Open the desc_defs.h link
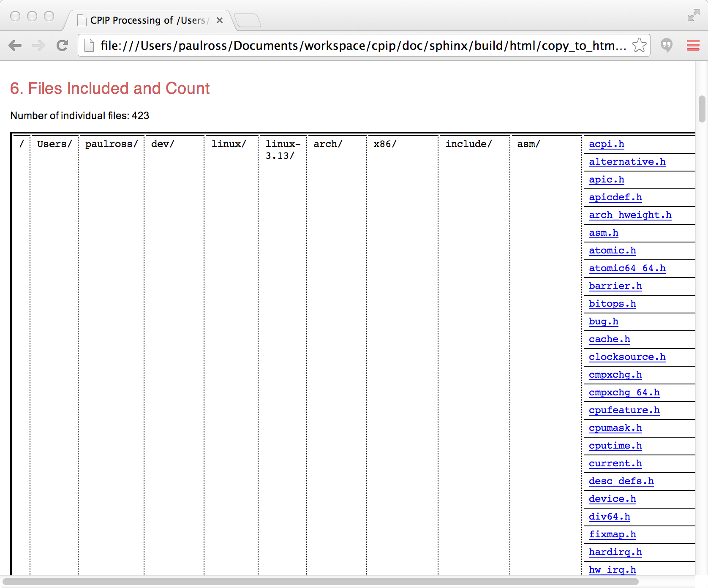This screenshot has height=588, width=708. (621, 481)
